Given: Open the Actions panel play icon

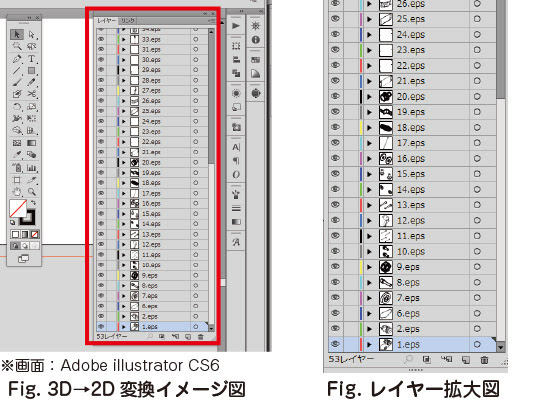Looking at the screenshot, I should [236, 26].
